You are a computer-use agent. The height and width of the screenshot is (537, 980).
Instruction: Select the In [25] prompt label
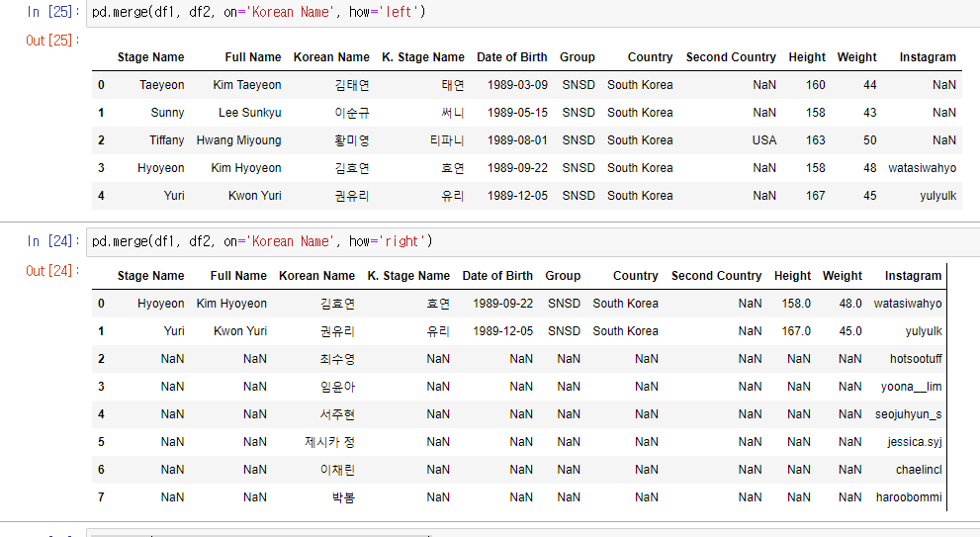(x=53, y=12)
